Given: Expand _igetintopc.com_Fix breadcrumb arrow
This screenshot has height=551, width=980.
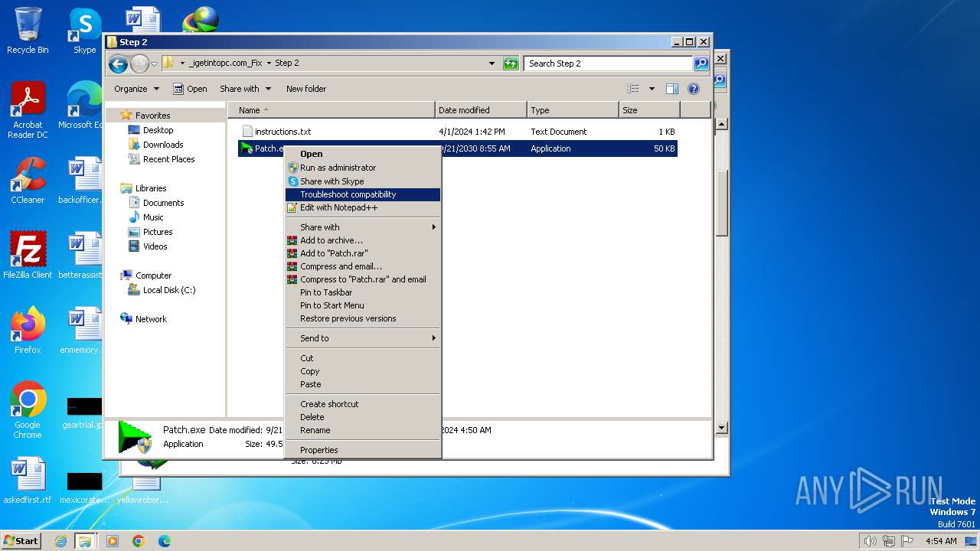Looking at the screenshot, I should [x=269, y=64].
